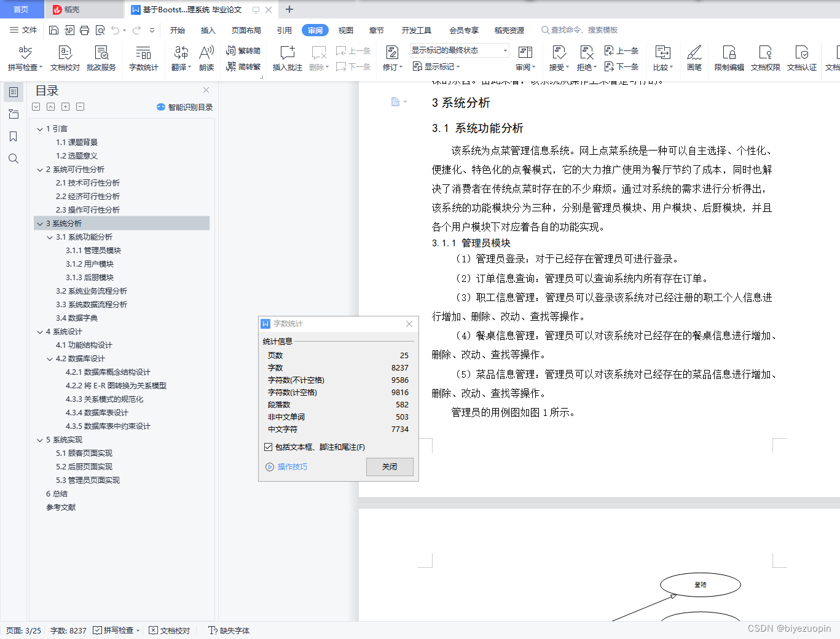Switch to the 页面布局 ribbon tab
Viewport: 840px width, 639px height.
tap(246, 30)
